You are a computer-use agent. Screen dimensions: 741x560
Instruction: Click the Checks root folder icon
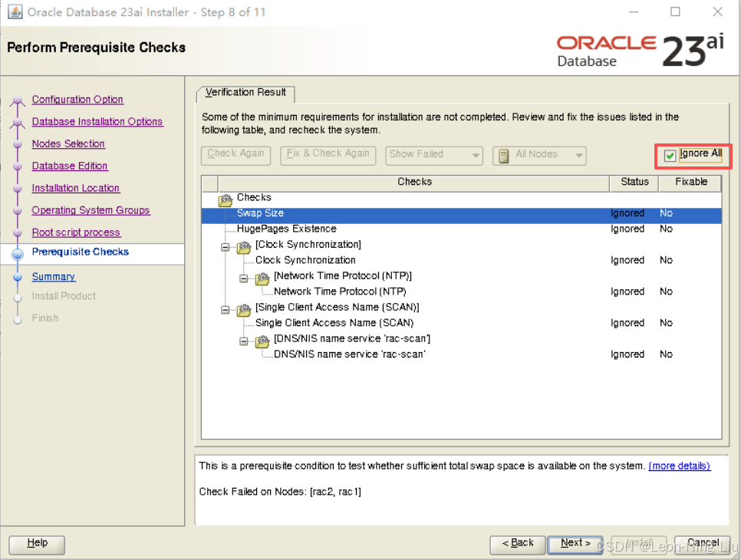(226, 199)
